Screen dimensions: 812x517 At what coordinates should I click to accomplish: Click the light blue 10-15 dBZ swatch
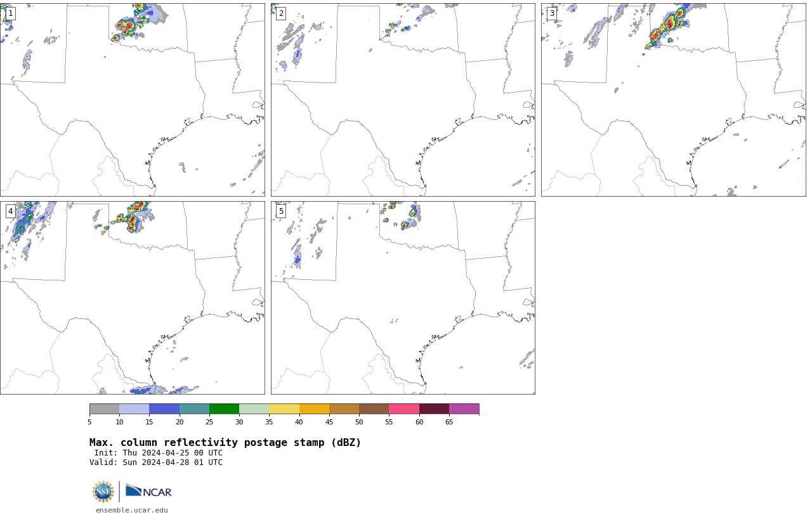134,409
